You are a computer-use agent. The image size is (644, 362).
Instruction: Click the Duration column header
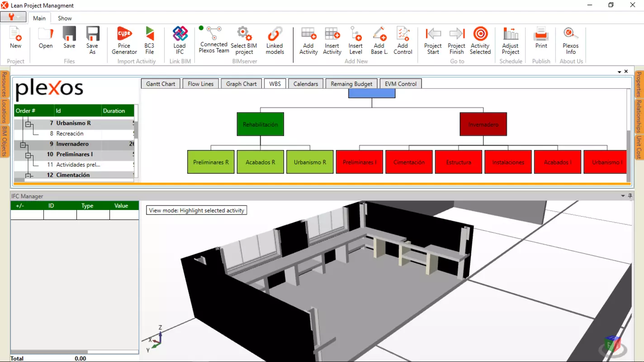[x=118, y=111]
